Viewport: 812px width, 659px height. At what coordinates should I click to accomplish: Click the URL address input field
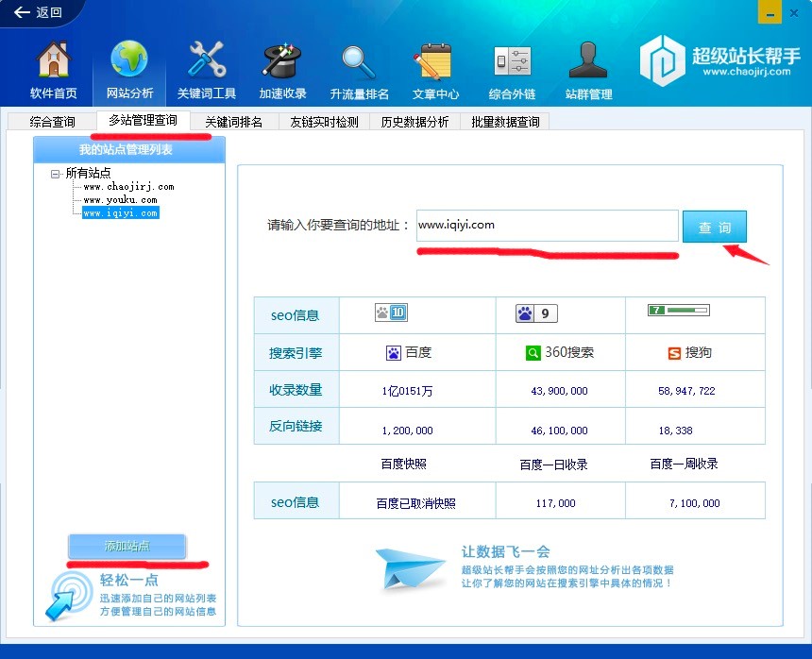click(x=547, y=226)
